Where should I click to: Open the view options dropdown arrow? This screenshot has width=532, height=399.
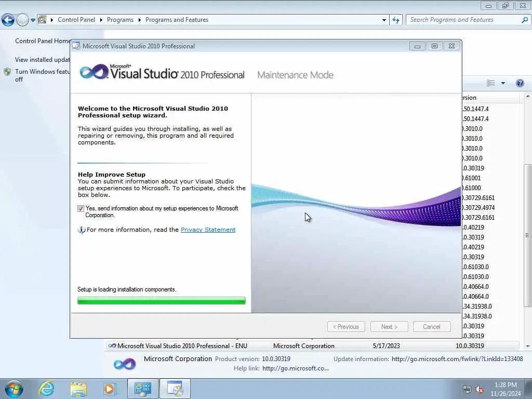[503, 83]
